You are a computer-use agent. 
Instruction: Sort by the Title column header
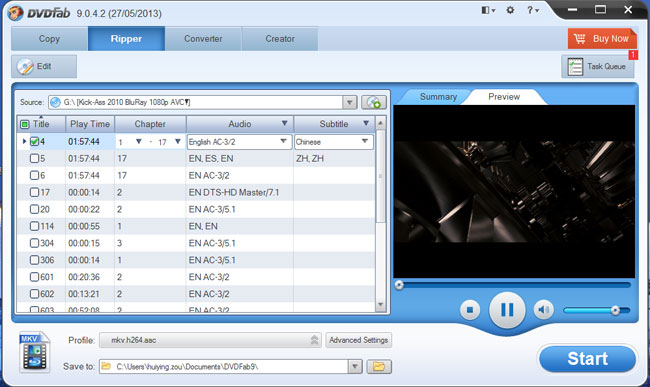point(41,124)
